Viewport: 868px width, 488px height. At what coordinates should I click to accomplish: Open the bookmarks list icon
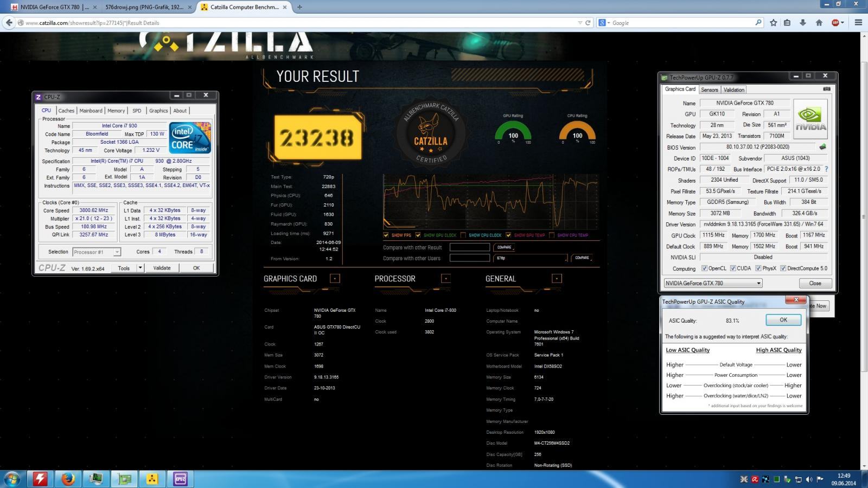tap(787, 23)
